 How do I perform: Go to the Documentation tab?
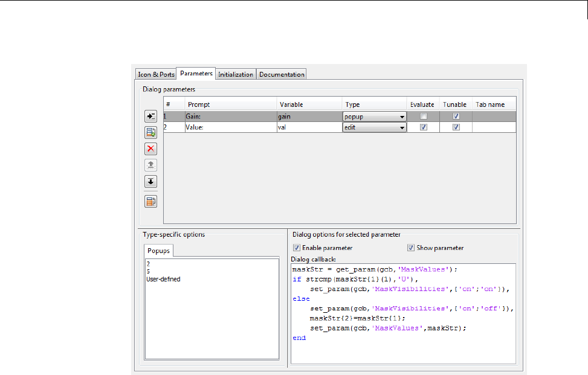point(282,74)
